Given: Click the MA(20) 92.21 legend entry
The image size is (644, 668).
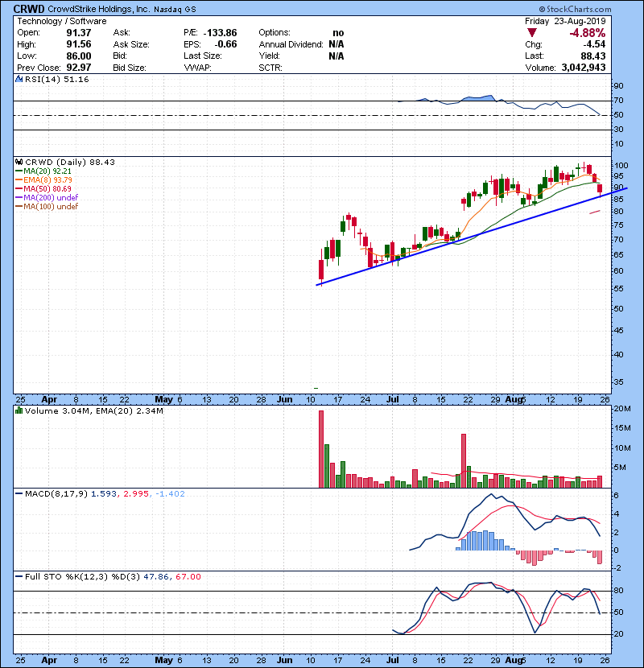Looking at the screenshot, I should pyautogui.click(x=47, y=171).
